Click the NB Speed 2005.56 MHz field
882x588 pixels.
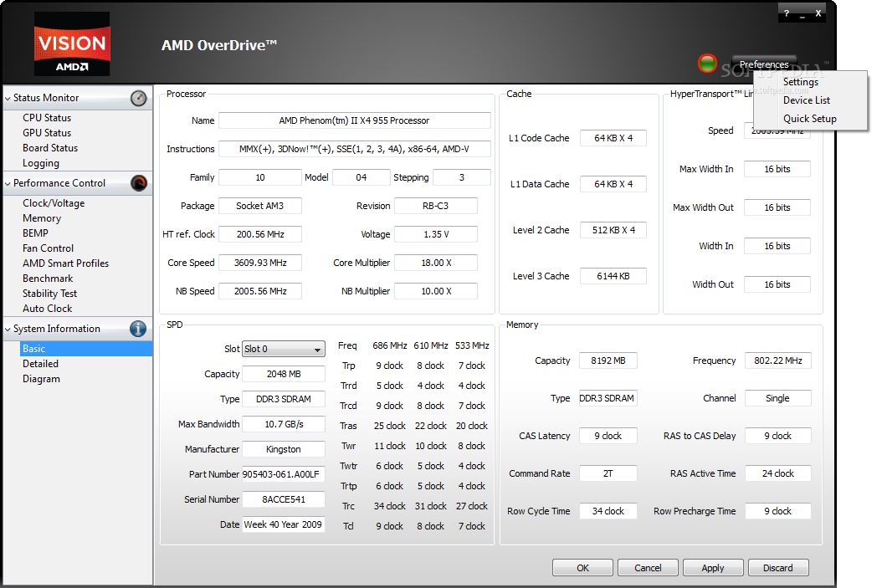pyautogui.click(x=260, y=291)
